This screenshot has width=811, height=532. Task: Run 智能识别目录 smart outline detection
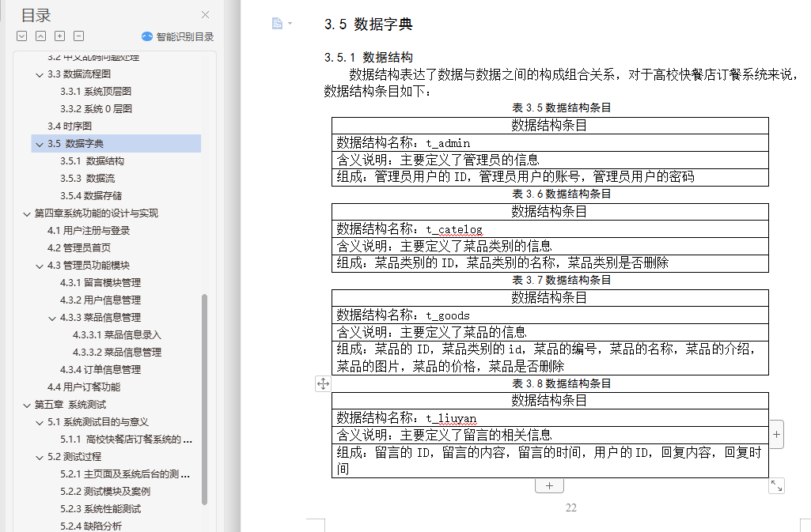[178, 36]
